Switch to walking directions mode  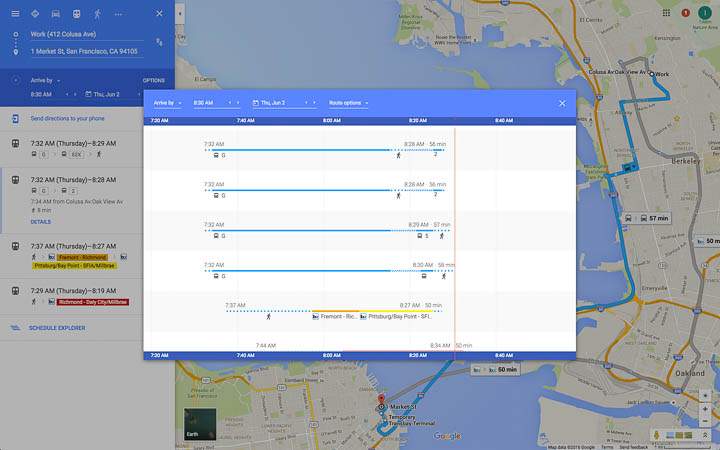(97, 14)
